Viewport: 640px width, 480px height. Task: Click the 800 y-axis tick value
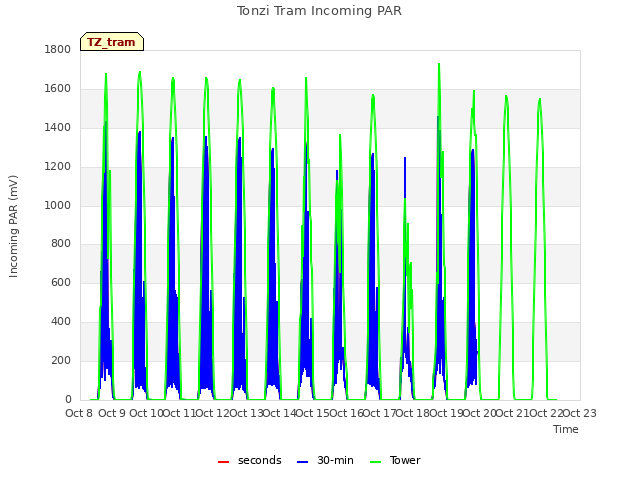[x=61, y=244]
